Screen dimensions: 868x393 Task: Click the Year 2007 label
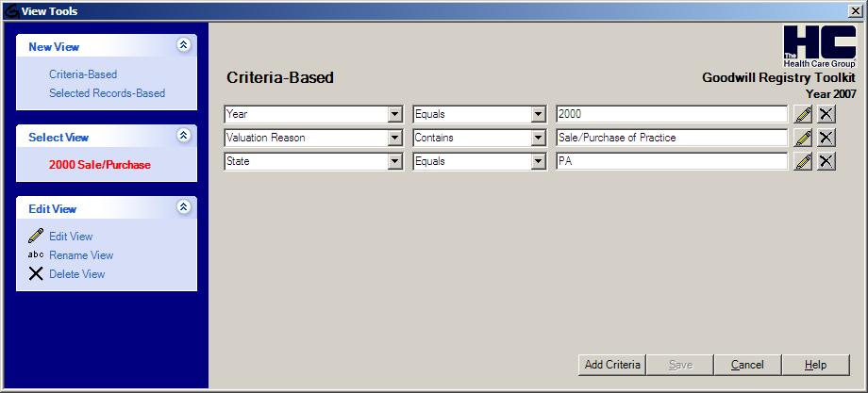[831, 94]
